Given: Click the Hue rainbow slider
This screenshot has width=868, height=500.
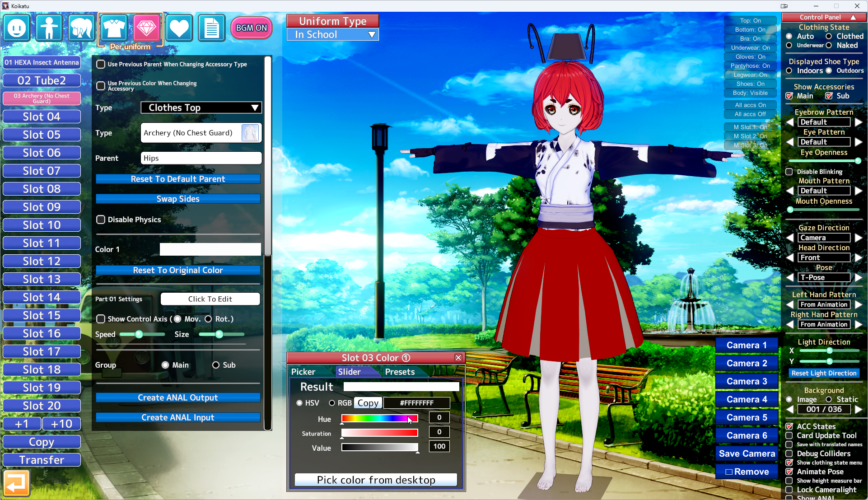Looking at the screenshot, I should pos(379,418).
